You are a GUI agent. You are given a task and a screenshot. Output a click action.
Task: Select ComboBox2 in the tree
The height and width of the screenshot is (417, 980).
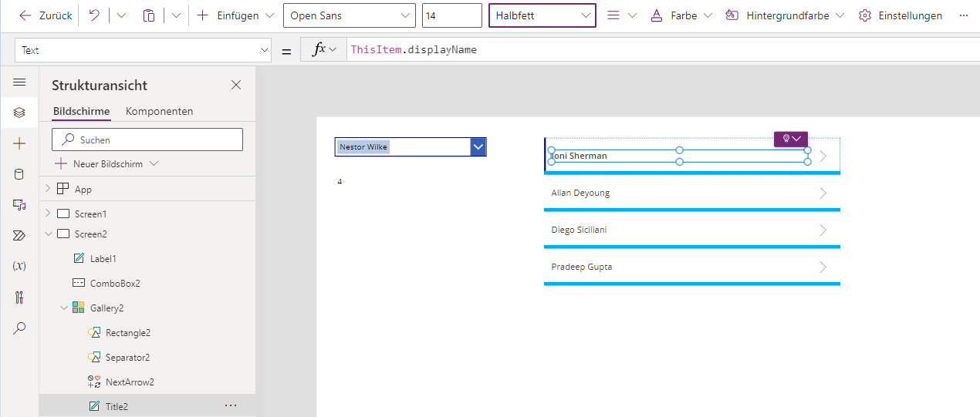[115, 283]
